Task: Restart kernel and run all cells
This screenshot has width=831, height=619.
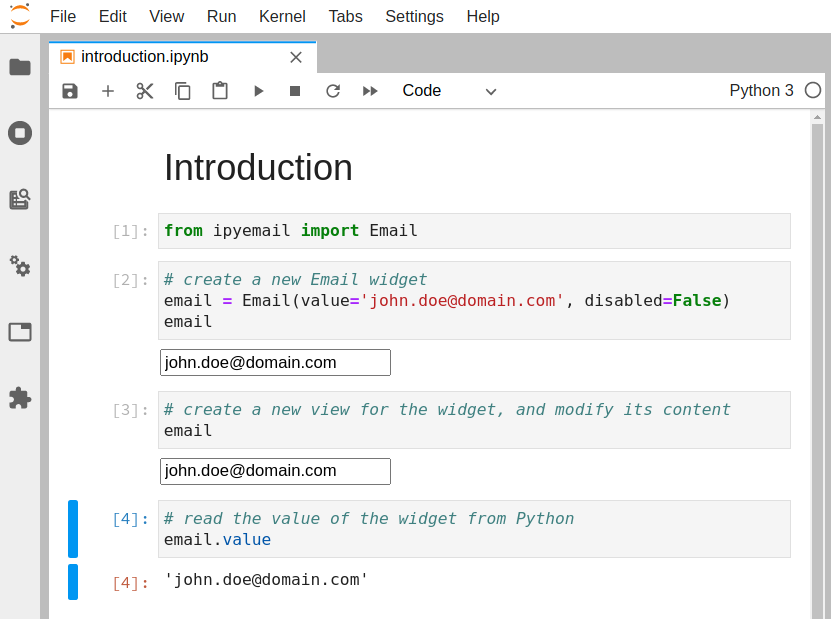Action: 370,91
